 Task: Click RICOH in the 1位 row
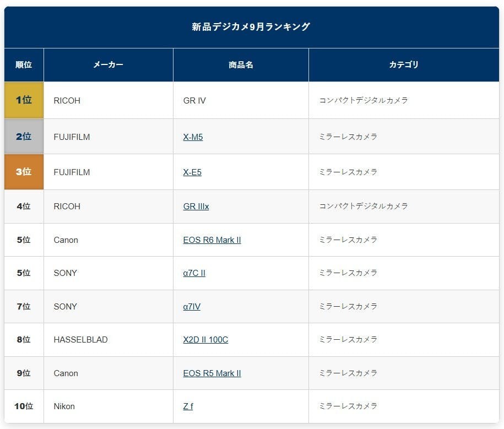[x=67, y=101]
